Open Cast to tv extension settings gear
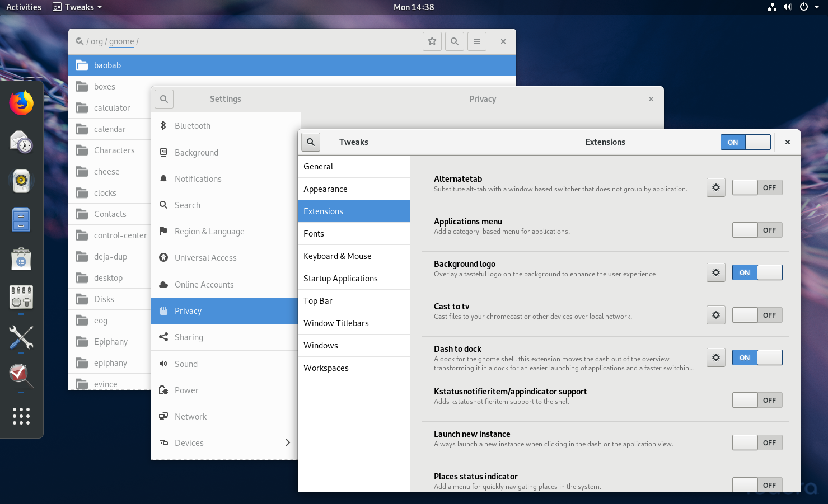 coord(716,315)
